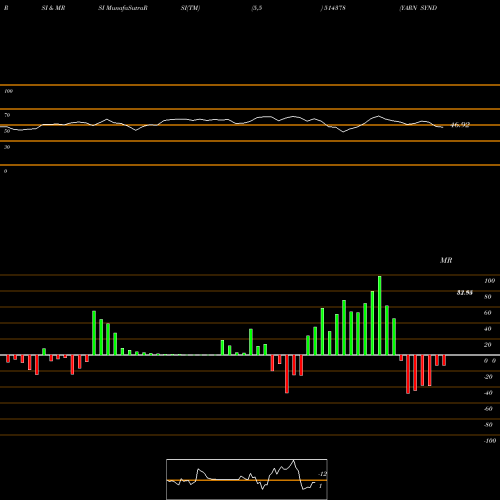The width and height of the screenshot is (500, 500).
Task: Click the 'SI(TM)' header label
Action: pos(190,8)
